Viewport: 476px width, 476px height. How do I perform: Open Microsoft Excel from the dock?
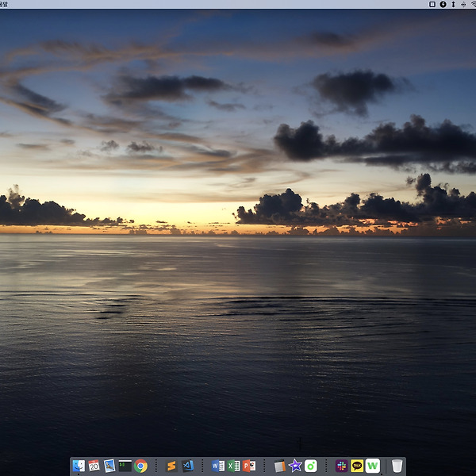click(x=233, y=466)
